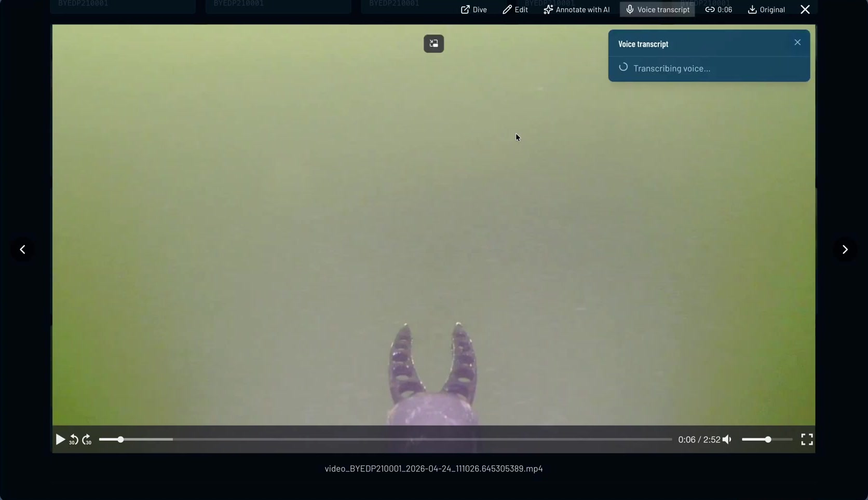
Task: Click the volume slider handle
Action: (x=768, y=439)
